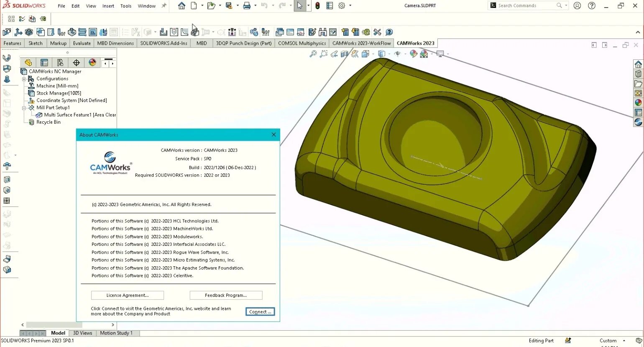The height and width of the screenshot is (347, 644).
Task: Click the Generate Toolpath icon
Action: [61, 32]
